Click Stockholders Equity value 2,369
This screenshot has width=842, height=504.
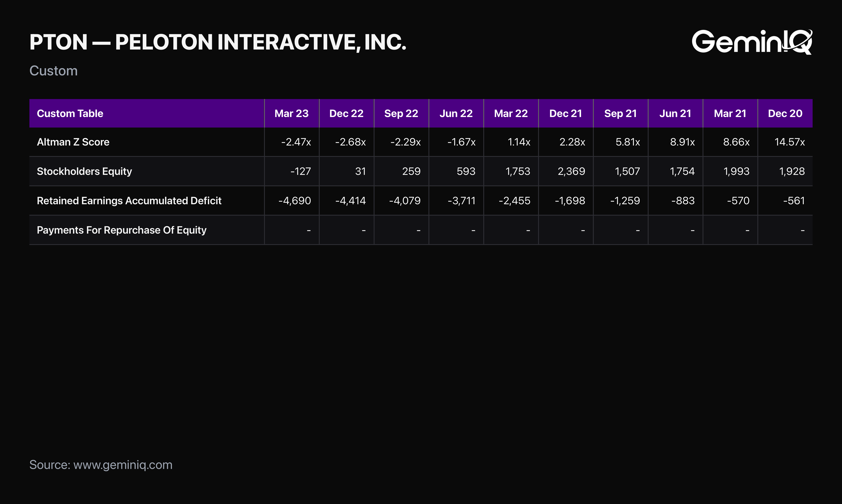click(572, 172)
